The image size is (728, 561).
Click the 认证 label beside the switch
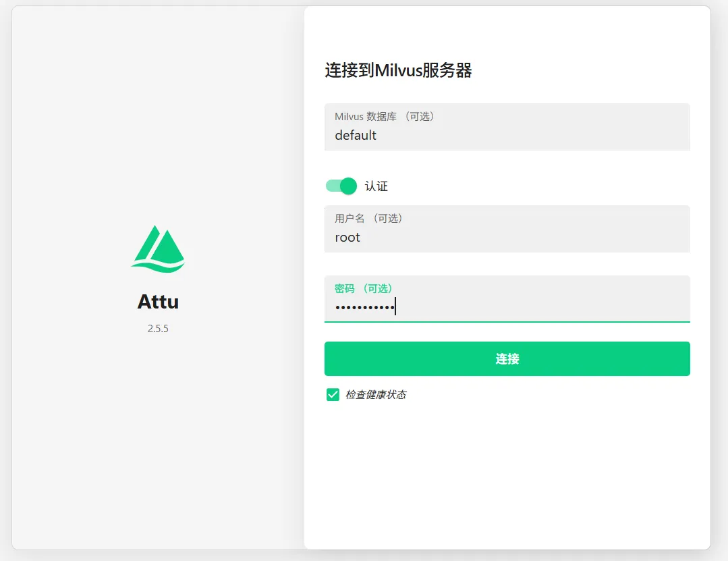(x=376, y=186)
